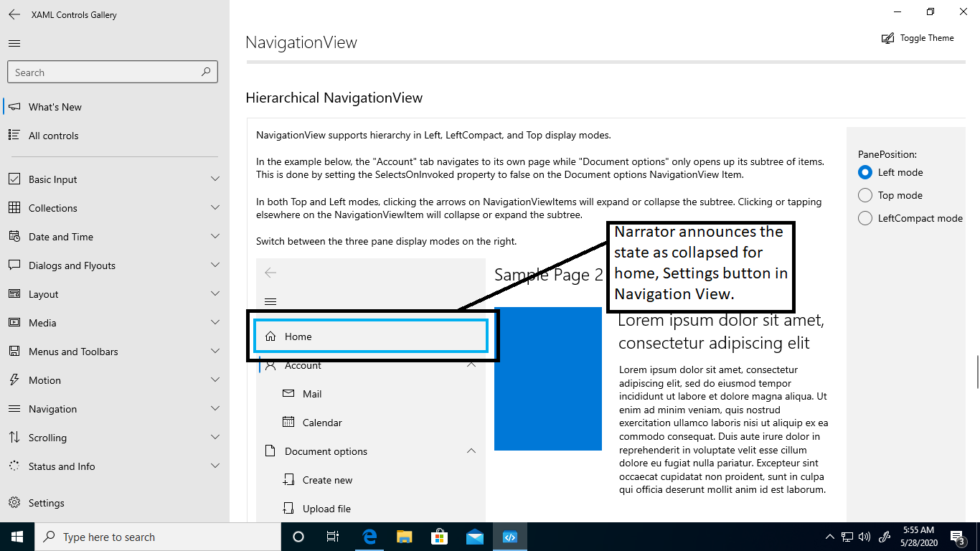Select the Top mode radio button
This screenshot has height=551, width=980.
point(864,194)
